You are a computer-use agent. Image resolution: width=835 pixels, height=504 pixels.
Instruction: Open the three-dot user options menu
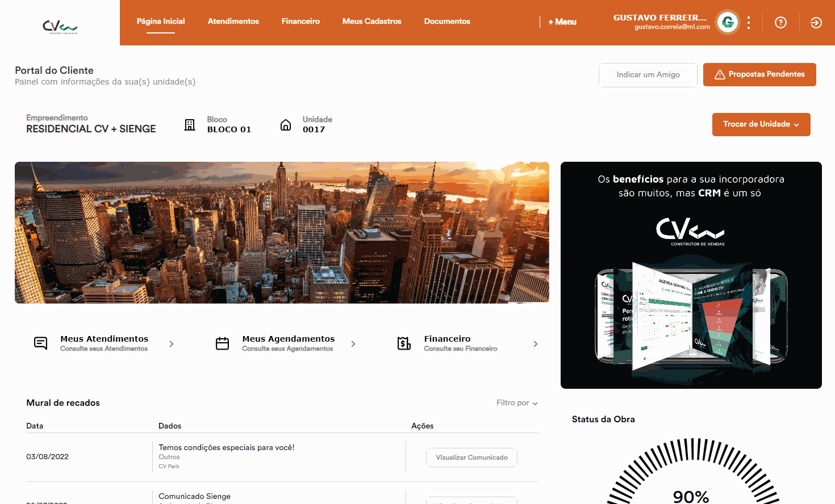(749, 23)
